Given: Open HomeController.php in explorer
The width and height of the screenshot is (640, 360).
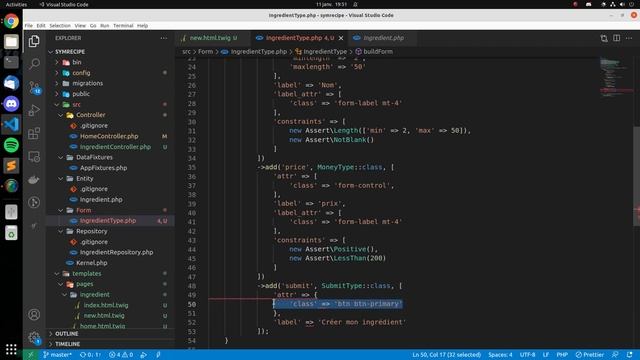Looking at the screenshot, I should coord(109,136).
